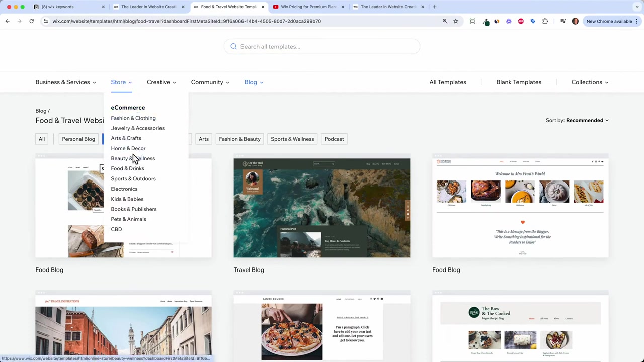Open a new browser tab
The width and height of the screenshot is (644, 362).
435,7
